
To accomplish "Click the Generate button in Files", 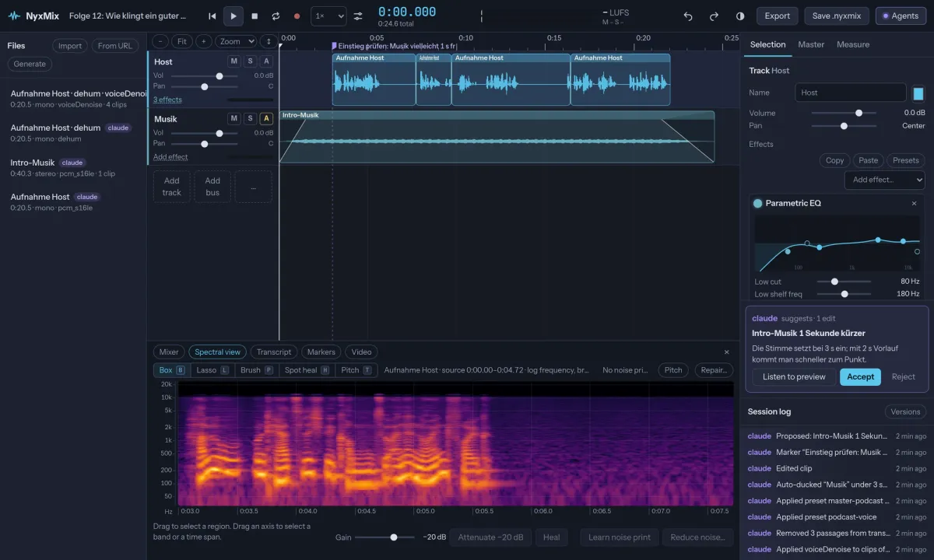I will click(x=30, y=64).
